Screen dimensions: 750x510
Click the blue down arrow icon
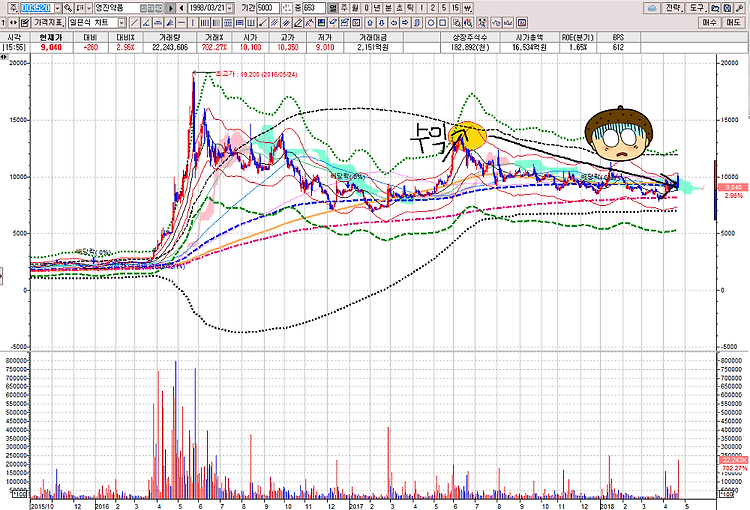(x=382, y=22)
